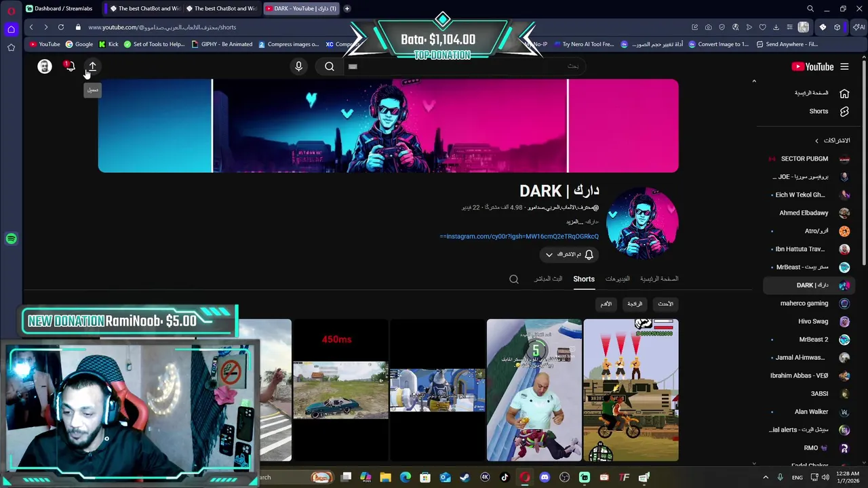Open YouTube notifications bell in header
Image resolution: width=868 pixels, height=488 pixels.
pos(69,66)
